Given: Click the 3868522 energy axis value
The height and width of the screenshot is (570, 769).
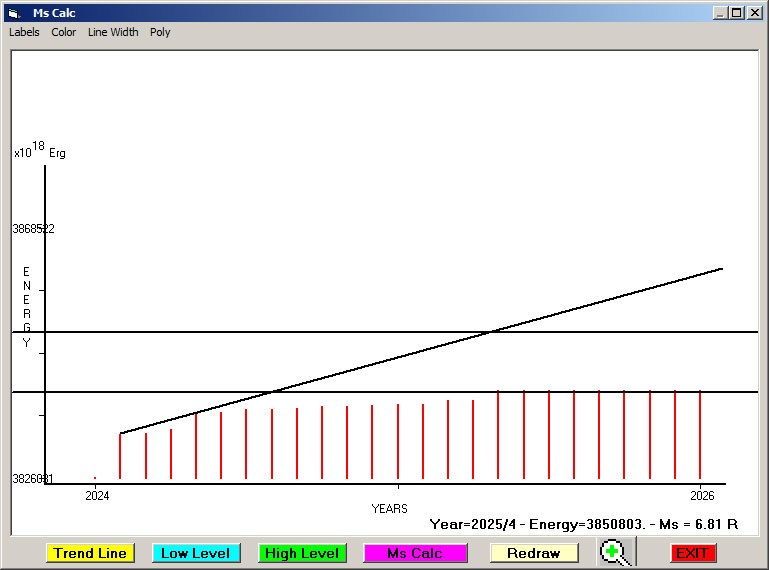Looking at the screenshot, I should click(33, 229).
